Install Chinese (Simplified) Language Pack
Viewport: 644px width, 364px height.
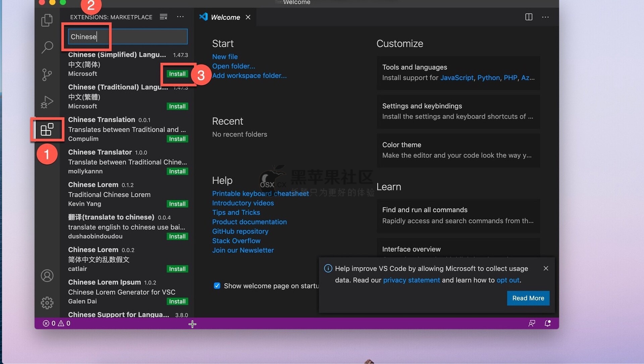pyautogui.click(x=177, y=74)
